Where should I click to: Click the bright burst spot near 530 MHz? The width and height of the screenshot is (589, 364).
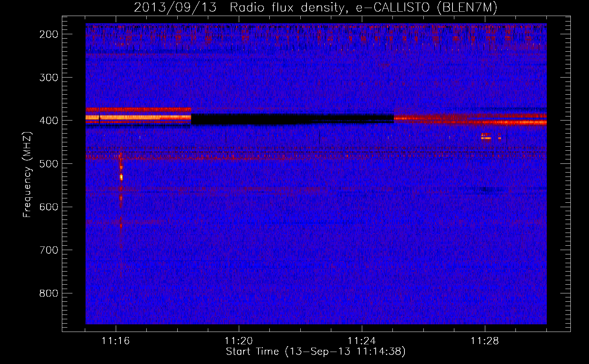[121, 177]
